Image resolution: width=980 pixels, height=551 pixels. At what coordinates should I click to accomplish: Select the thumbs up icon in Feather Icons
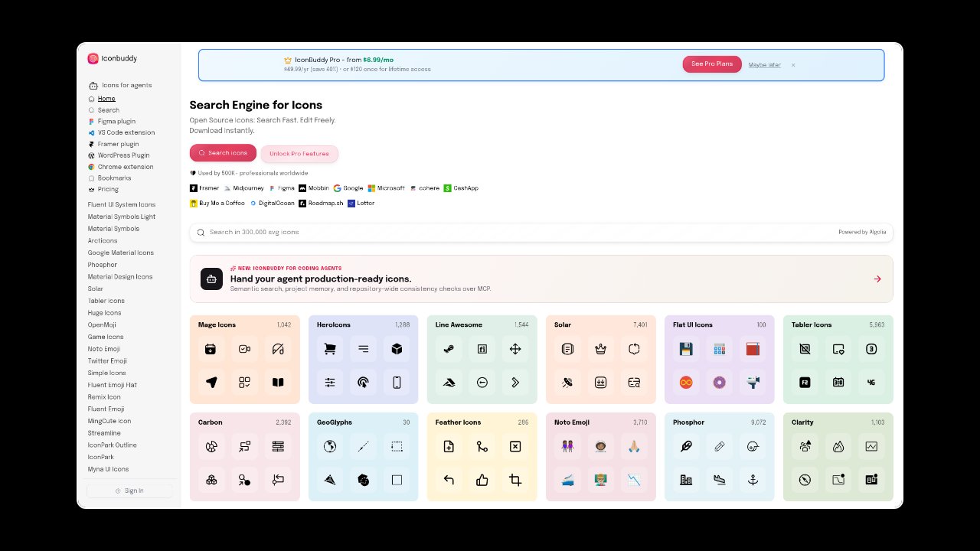click(x=482, y=480)
